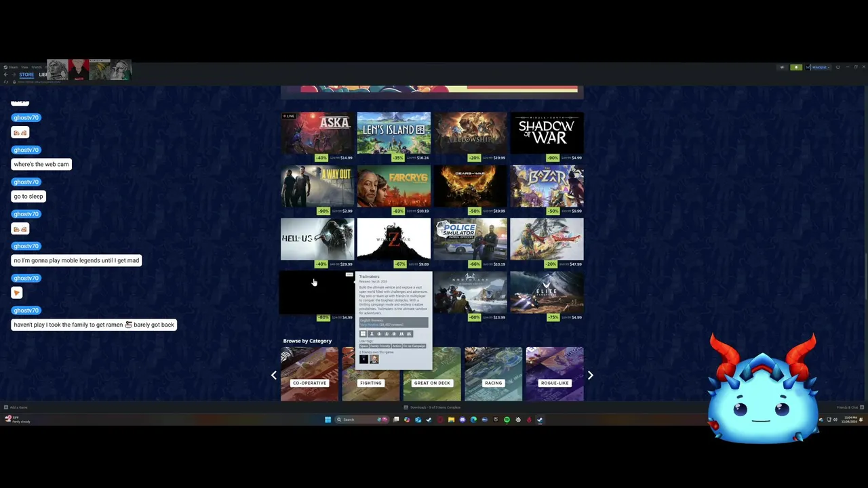Switch to the STORE tab
Image resolution: width=868 pixels, height=488 pixels.
pos(26,75)
